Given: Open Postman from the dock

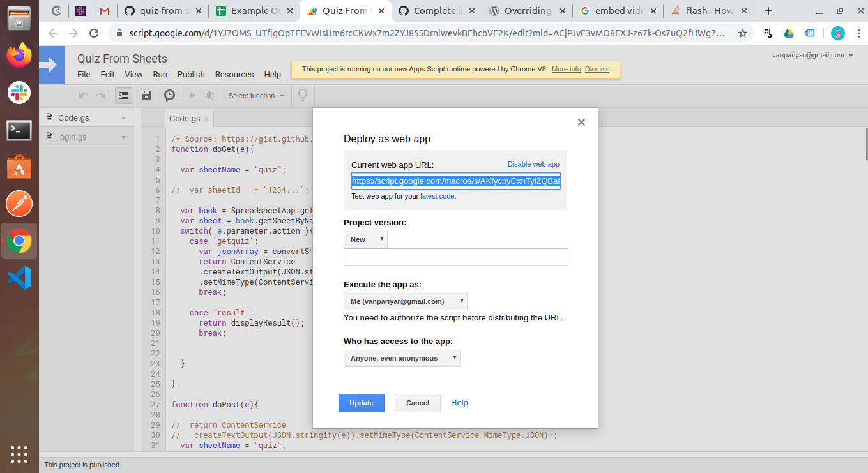Looking at the screenshot, I should click(19, 204).
